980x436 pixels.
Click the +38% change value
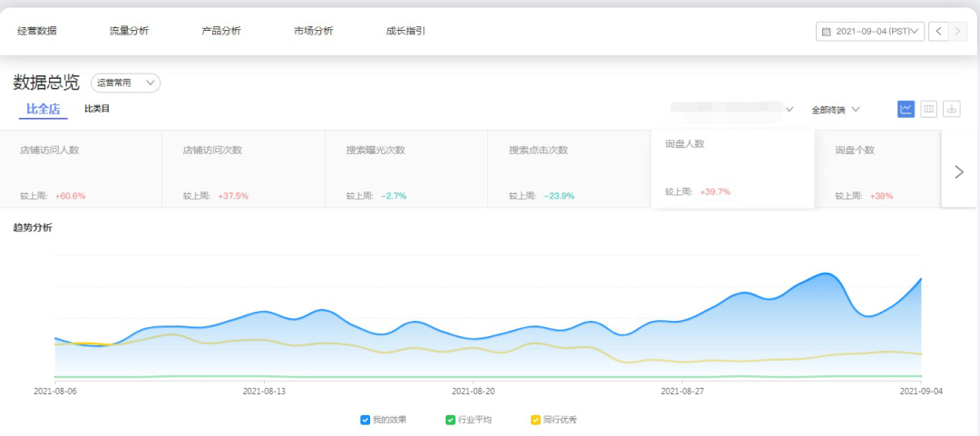[x=881, y=196]
